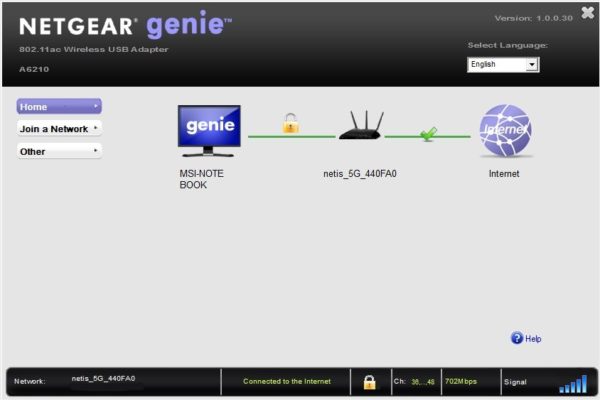Open the Home menu button
600x400 pixels.
coord(59,106)
